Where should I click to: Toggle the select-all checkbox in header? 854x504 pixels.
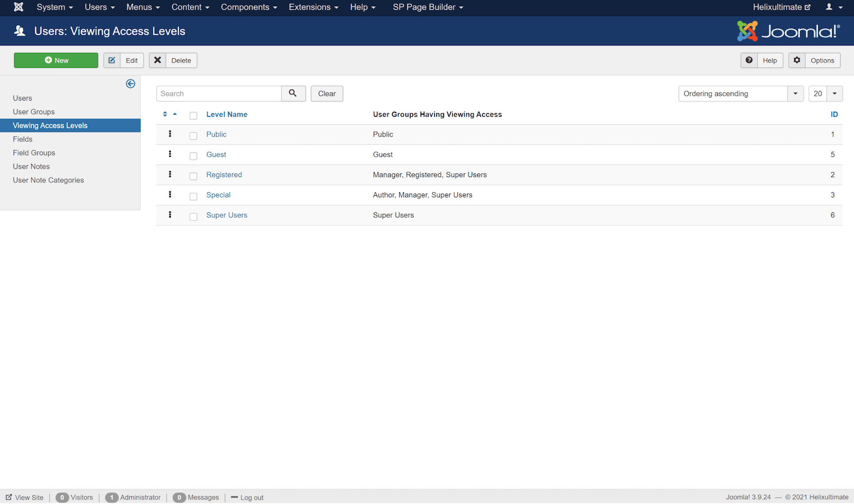(193, 116)
